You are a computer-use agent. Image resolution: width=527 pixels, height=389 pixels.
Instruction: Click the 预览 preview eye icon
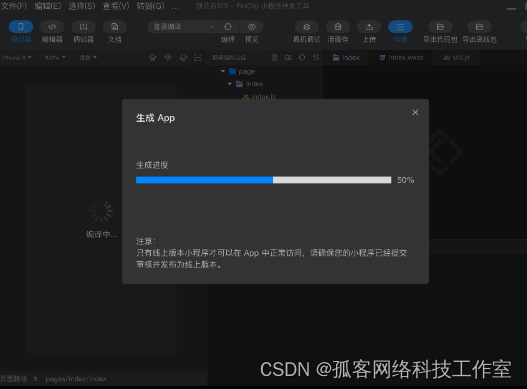click(x=251, y=27)
